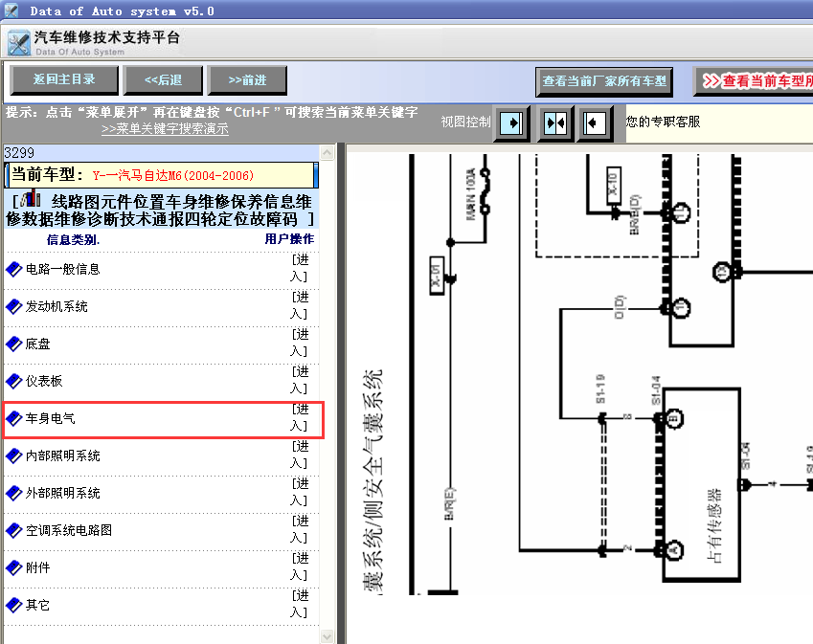Click [进入] for 底盘
813x644 pixels.
[x=299, y=343]
